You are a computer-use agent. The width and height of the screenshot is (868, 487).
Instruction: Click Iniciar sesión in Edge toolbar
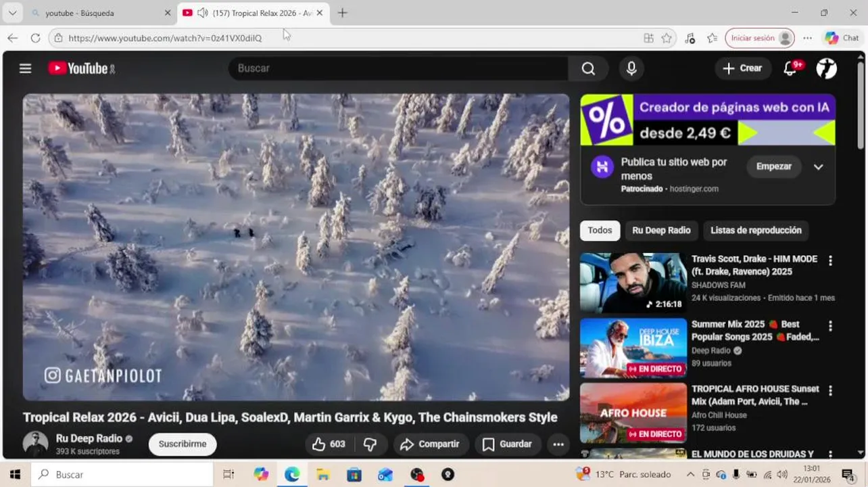760,38
